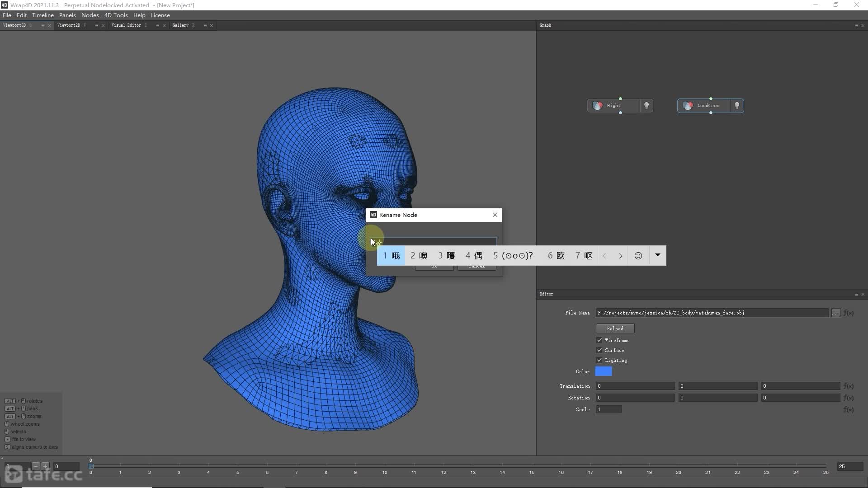The width and height of the screenshot is (868, 488).
Task: Toggle the lightbulb on the Hight node
Action: point(646,106)
